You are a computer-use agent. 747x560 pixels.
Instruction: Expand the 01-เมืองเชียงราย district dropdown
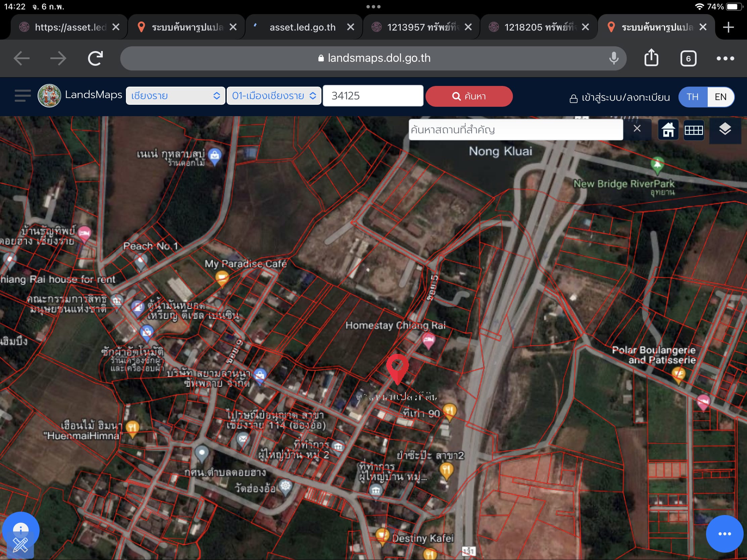point(273,96)
